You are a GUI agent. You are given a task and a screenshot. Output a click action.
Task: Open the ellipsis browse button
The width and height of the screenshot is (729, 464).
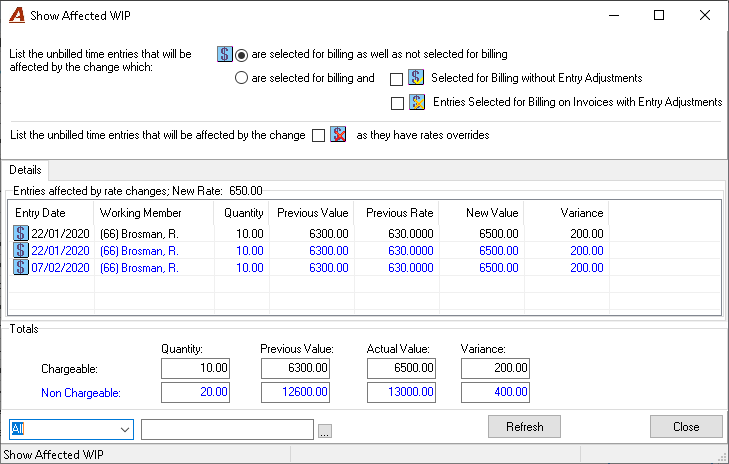pos(325,431)
